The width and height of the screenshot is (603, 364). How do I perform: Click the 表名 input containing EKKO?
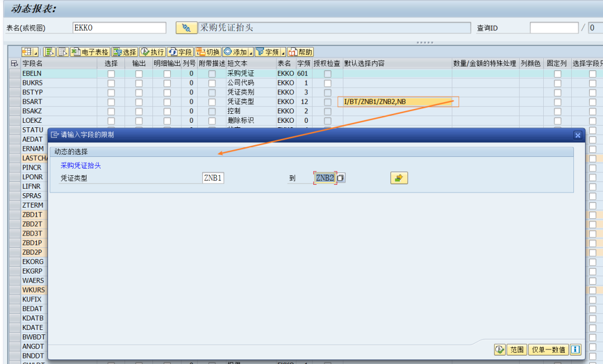[x=119, y=28]
